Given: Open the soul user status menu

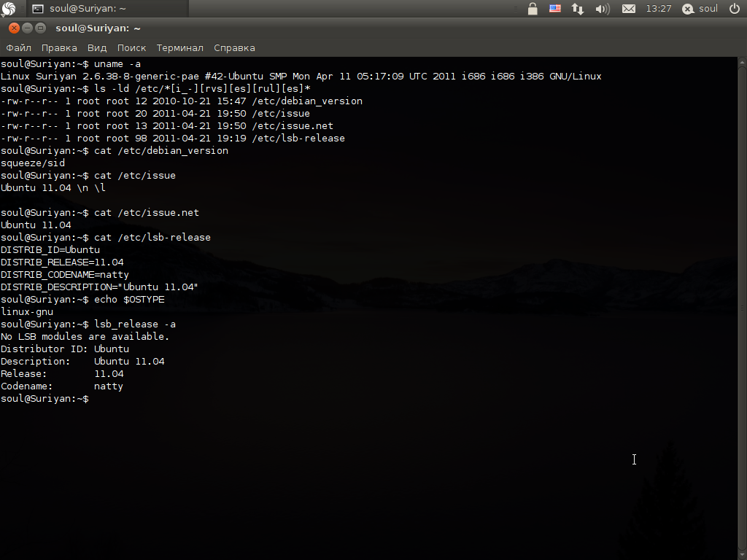Looking at the screenshot, I should coord(700,9).
